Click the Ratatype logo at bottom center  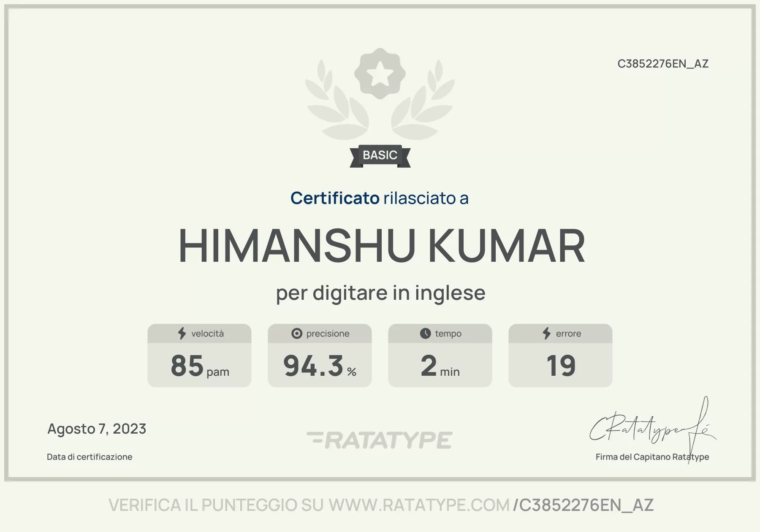tap(380, 440)
